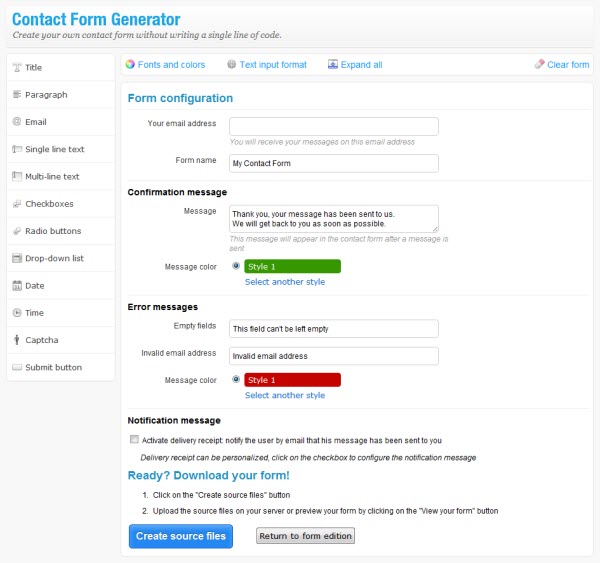Viewport: 600px width, 563px height.
Task: Select the red Style 1 radio button
Action: 236,379
